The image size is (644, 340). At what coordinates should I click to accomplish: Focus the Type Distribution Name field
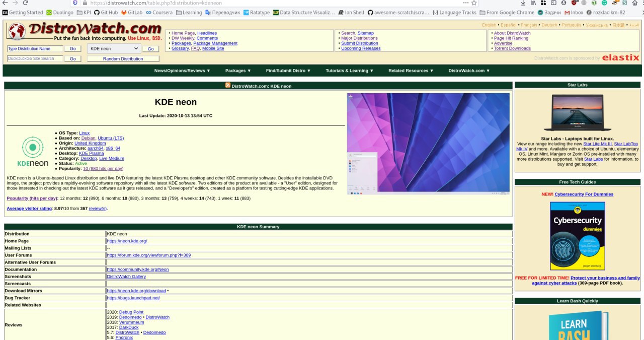click(35, 49)
